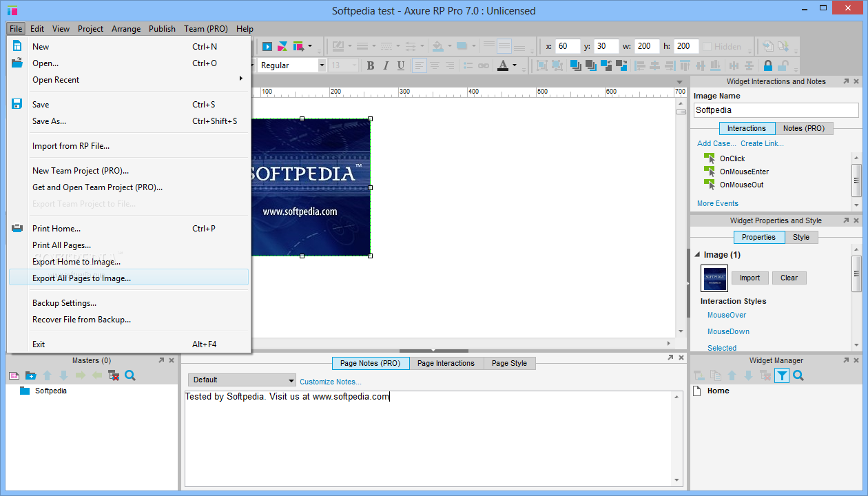Image resolution: width=868 pixels, height=496 pixels.
Task: Click Customize Notes link
Action: coord(330,382)
